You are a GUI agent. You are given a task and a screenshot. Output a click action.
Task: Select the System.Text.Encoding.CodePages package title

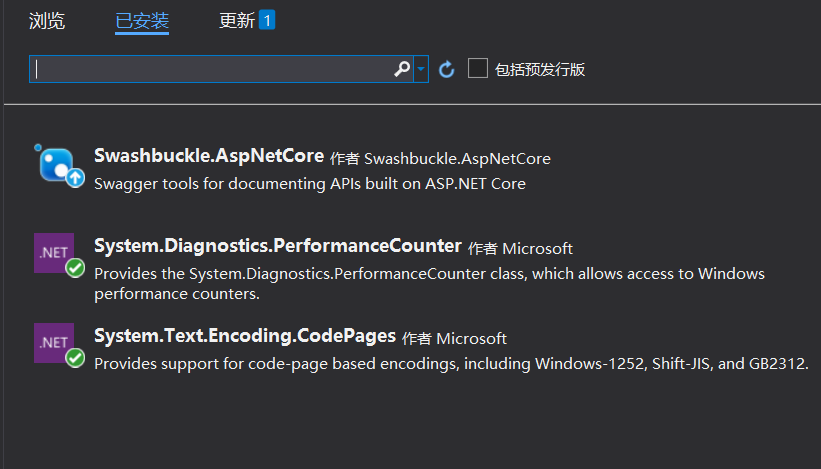(245, 336)
